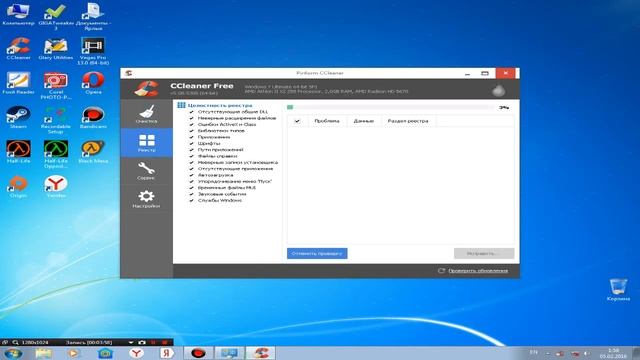
Task: Uncheck Звуковые события option
Action: point(191,194)
